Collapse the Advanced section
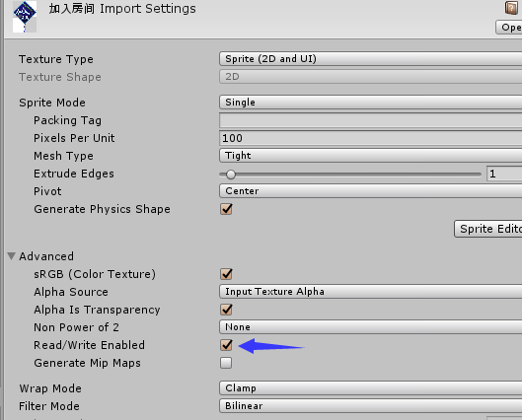 [x=11, y=256]
